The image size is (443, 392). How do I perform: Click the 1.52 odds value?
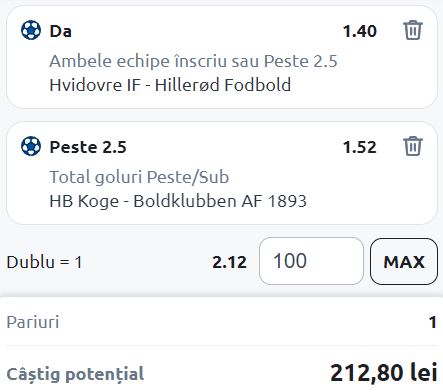[360, 147]
